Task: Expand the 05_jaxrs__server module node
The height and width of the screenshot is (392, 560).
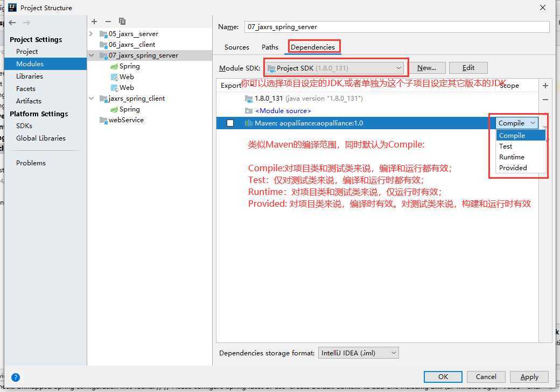Action: (x=91, y=33)
